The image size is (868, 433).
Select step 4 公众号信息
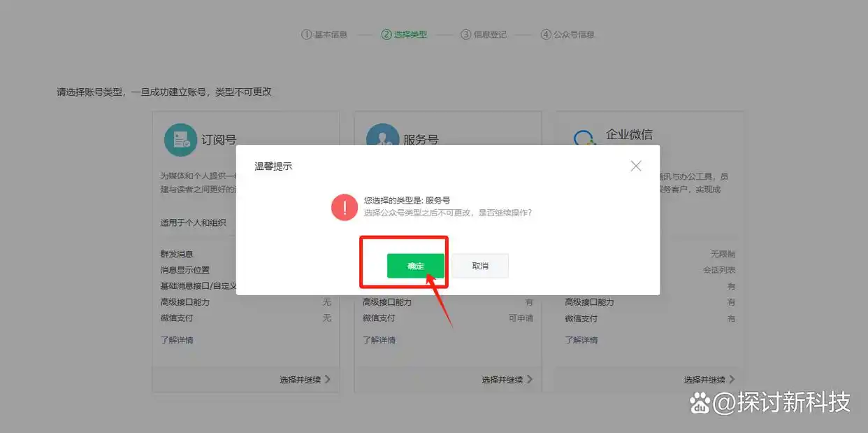[x=567, y=34]
